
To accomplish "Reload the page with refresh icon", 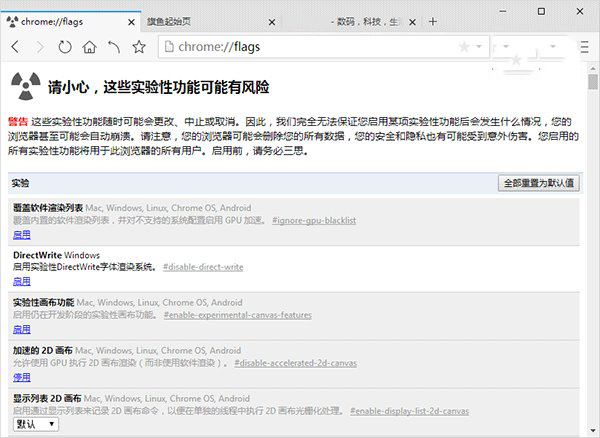I will (x=65, y=47).
